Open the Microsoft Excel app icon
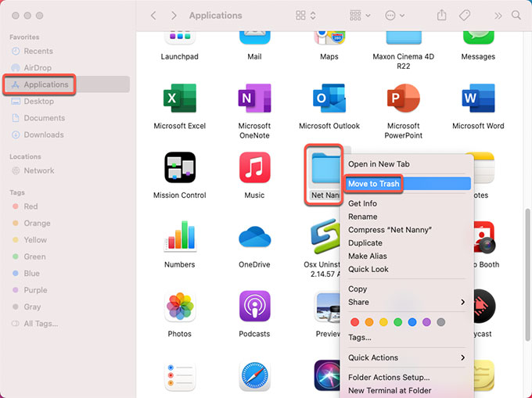 click(179, 99)
